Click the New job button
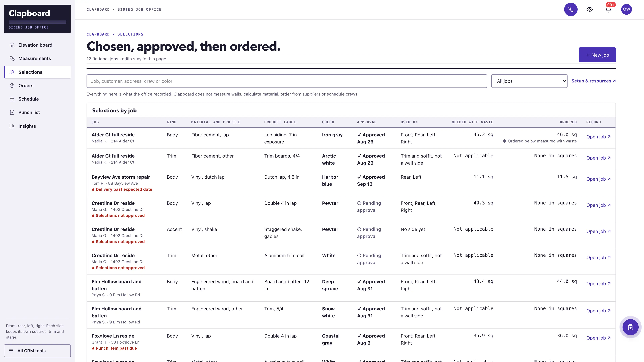This screenshot has width=644, height=362. click(597, 55)
